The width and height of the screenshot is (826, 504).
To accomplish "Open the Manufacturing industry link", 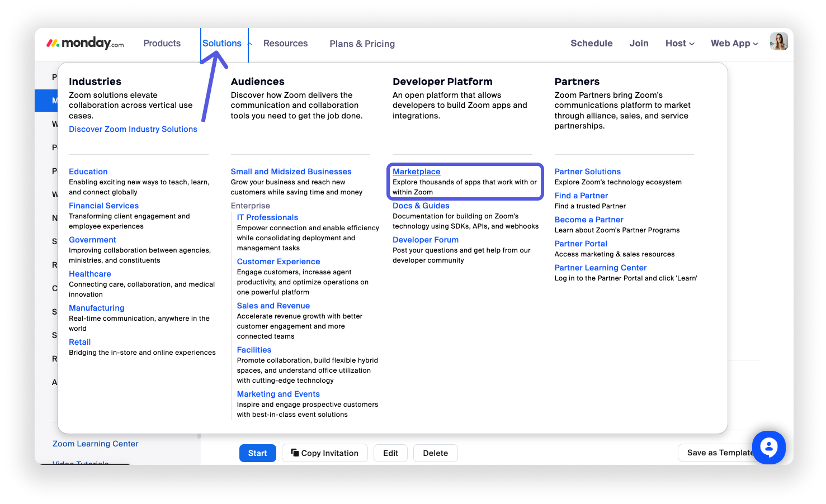I will click(x=97, y=308).
